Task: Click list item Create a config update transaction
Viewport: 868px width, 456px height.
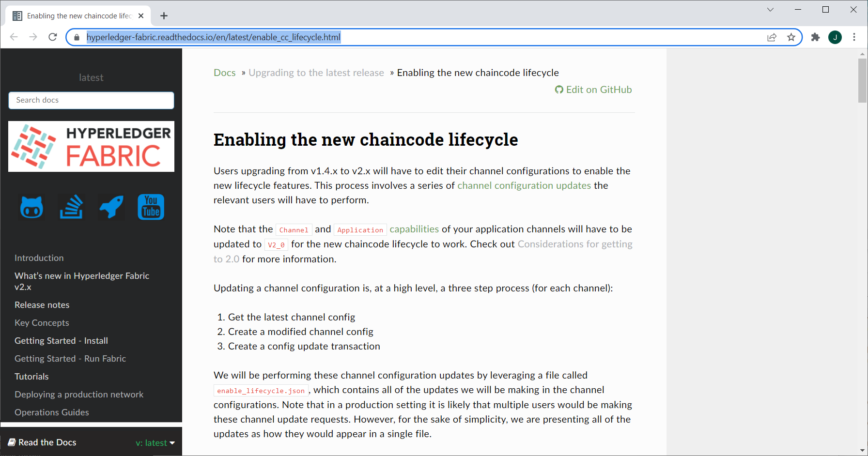Action: [x=304, y=346]
